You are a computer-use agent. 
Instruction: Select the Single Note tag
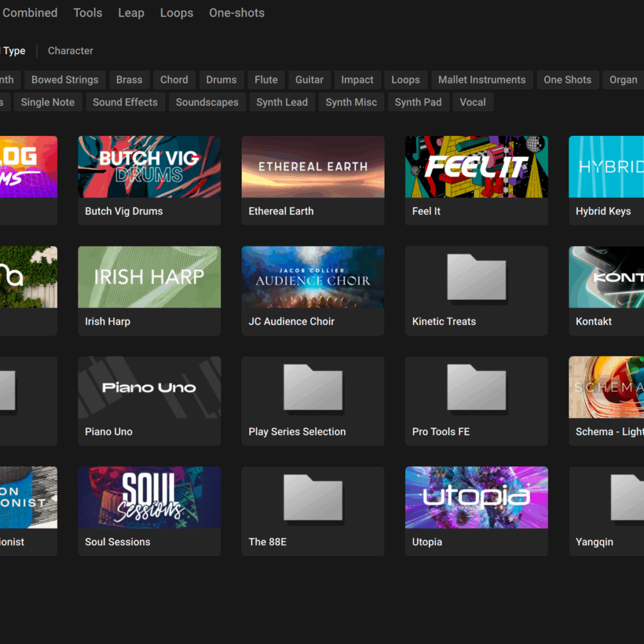pos(48,103)
